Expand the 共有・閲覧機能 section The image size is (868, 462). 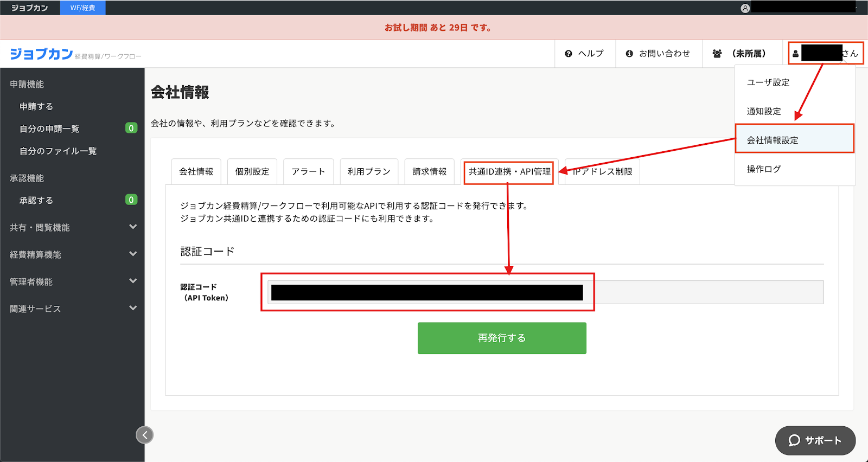pos(133,227)
